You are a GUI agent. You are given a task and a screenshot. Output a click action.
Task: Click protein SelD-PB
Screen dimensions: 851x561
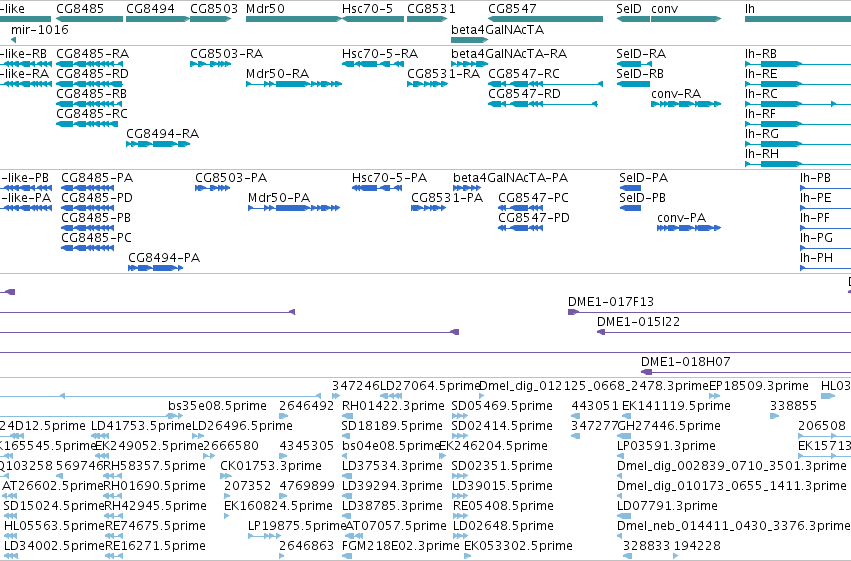pos(630,208)
